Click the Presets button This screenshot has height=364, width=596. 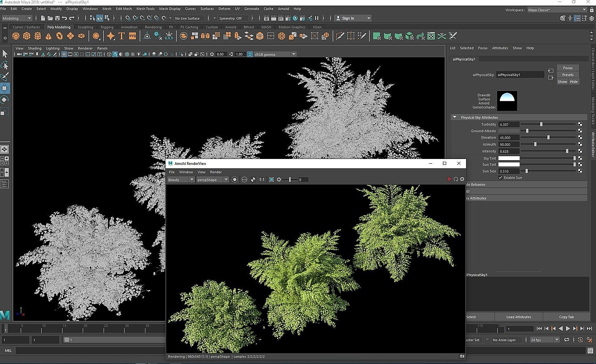click(567, 75)
